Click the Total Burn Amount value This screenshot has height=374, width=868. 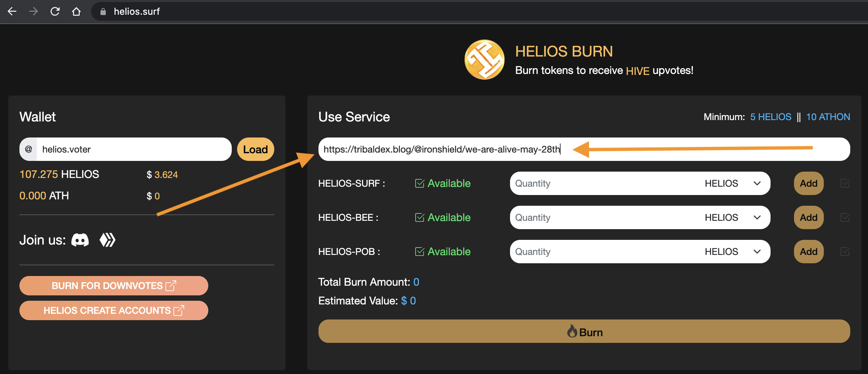[x=416, y=282]
